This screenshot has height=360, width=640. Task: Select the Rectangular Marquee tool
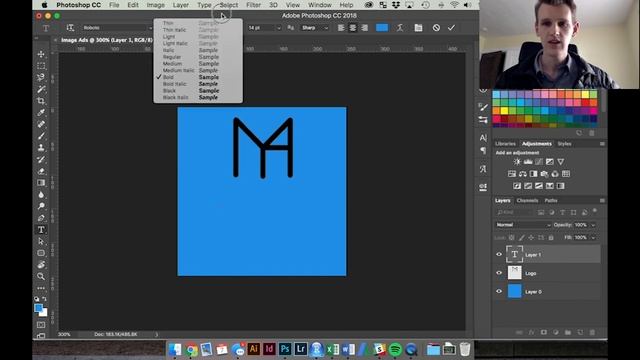[x=41, y=66]
